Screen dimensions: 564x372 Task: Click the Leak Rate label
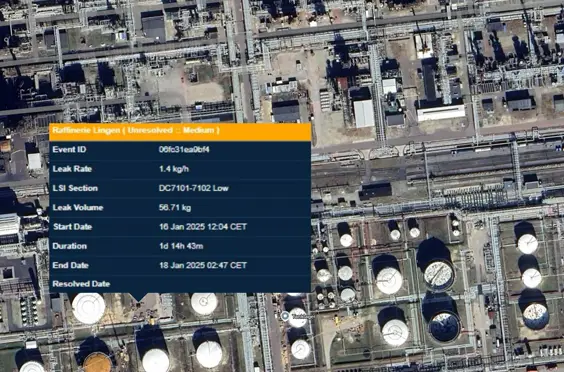coord(72,169)
